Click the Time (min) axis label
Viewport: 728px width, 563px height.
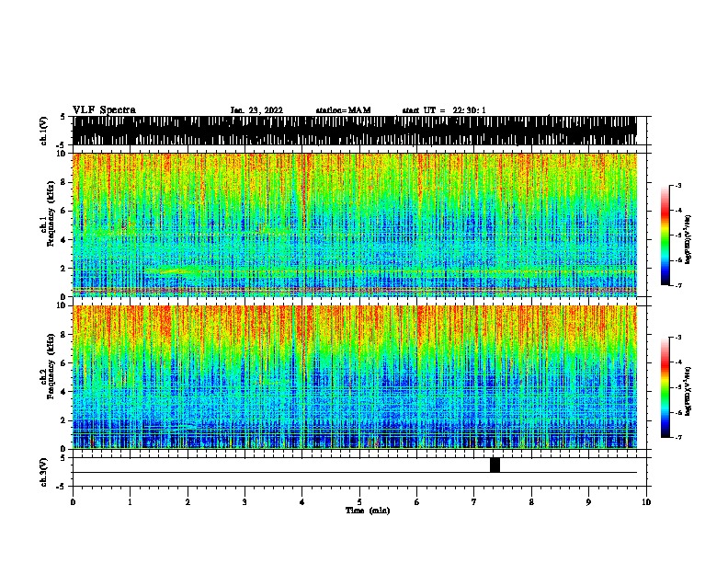[x=368, y=511]
